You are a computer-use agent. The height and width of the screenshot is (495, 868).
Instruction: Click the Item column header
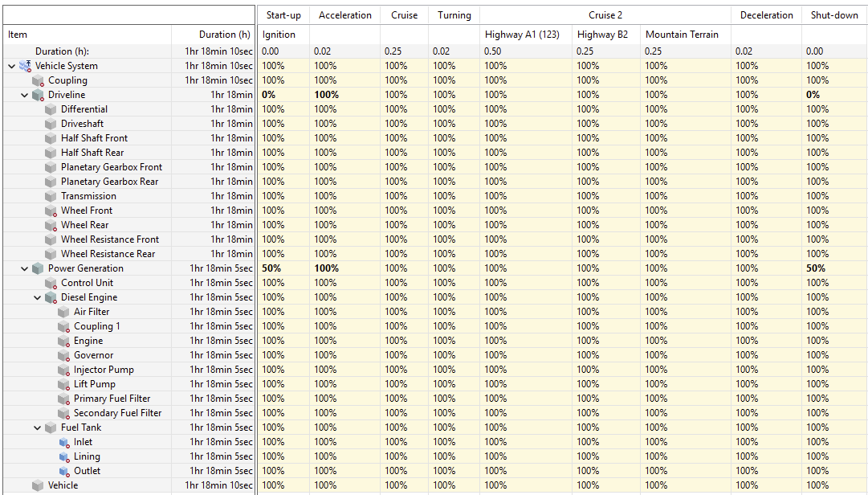tap(88, 35)
